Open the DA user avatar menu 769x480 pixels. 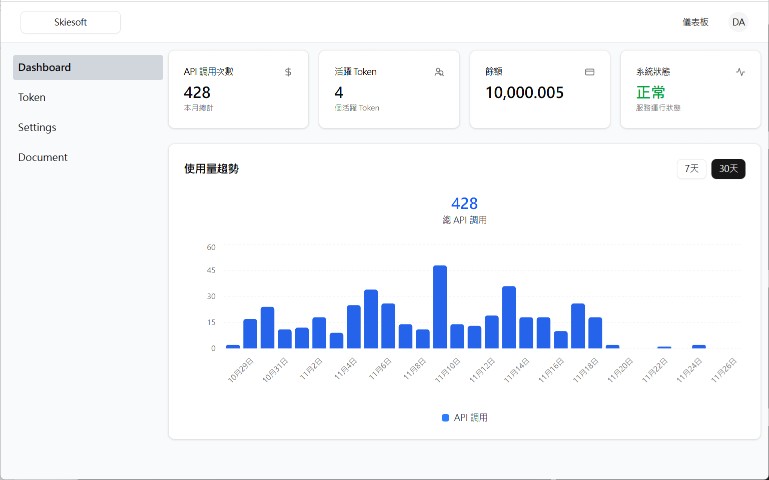[738, 22]
